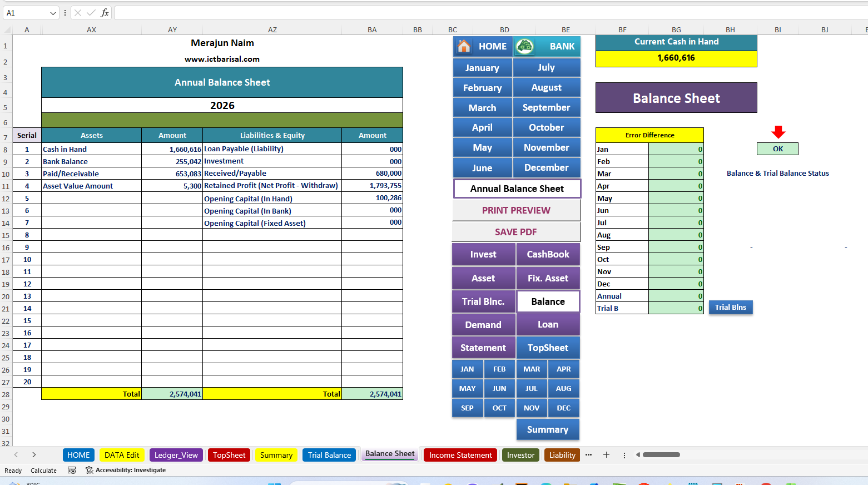Select the Summary sheet tab
868x485 pixels.
(276, 455)
